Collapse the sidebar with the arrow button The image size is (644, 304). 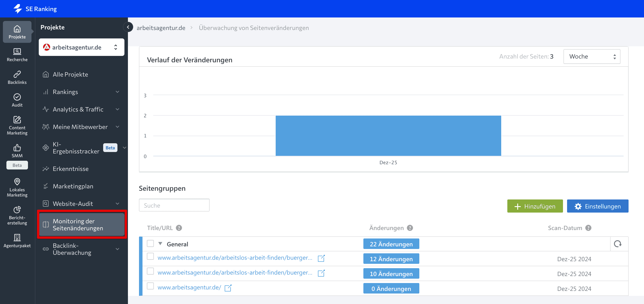128,27
